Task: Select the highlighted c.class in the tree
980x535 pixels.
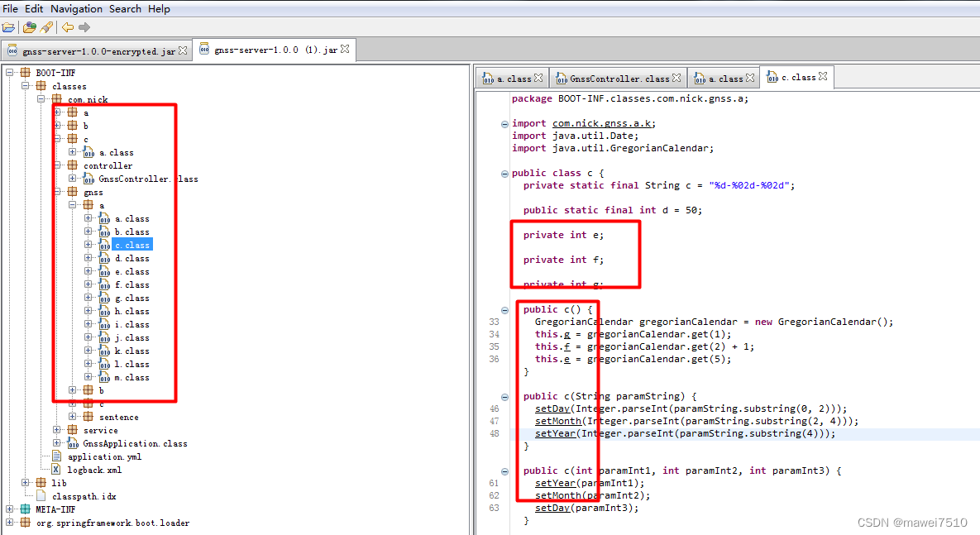Action: coord(132,245)
